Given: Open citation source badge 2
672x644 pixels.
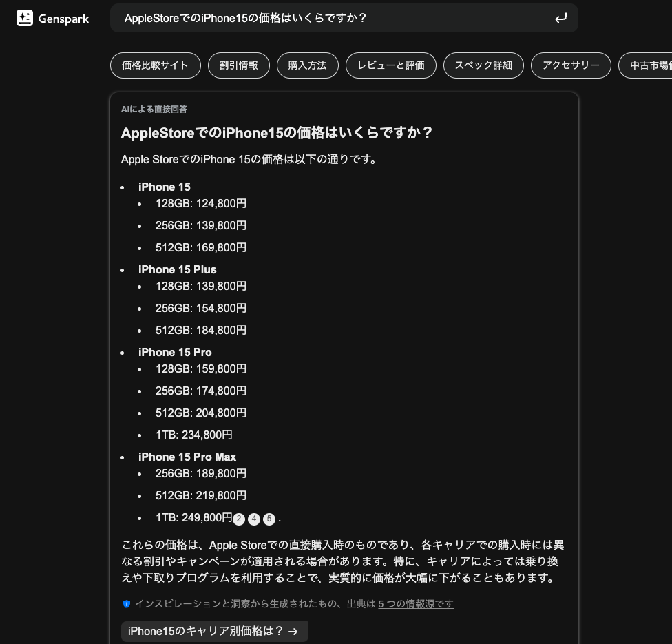Looking at the screenshot, I should [239, 519].
